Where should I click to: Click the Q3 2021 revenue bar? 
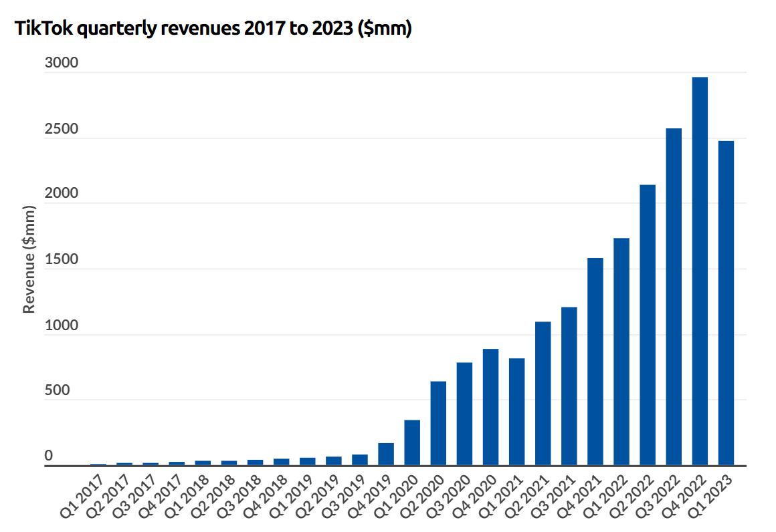pos(569,386)
